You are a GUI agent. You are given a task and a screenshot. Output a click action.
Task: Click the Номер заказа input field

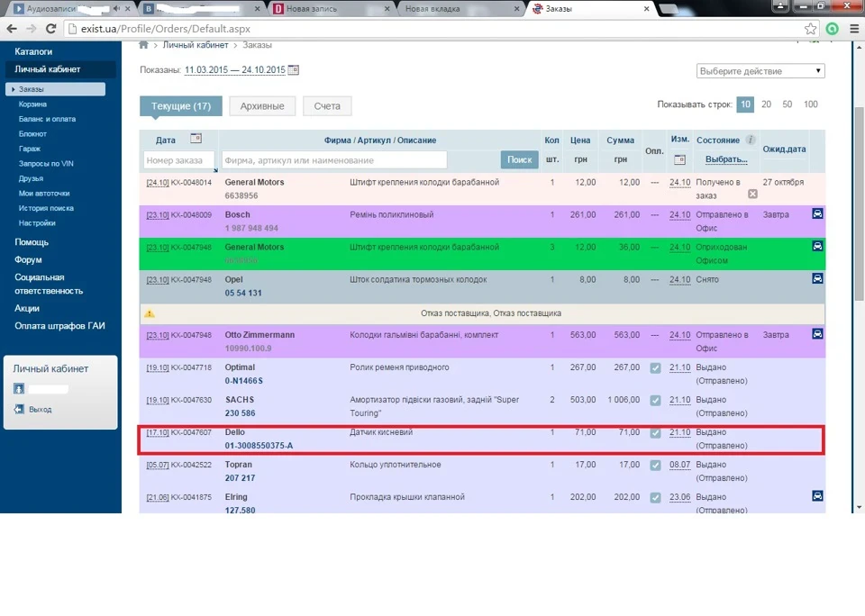[178, 160]
